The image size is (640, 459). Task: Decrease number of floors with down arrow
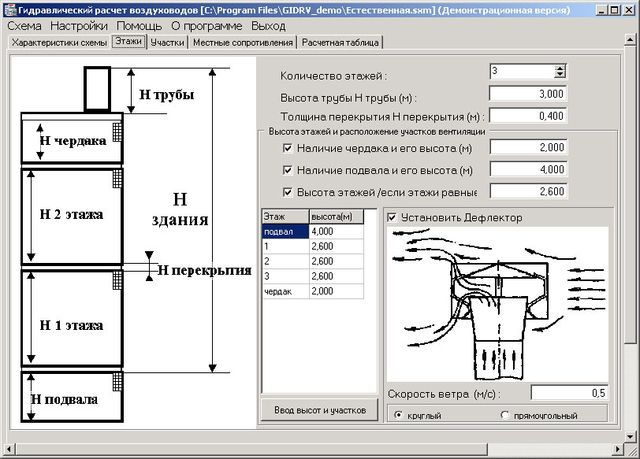[560, 76]
